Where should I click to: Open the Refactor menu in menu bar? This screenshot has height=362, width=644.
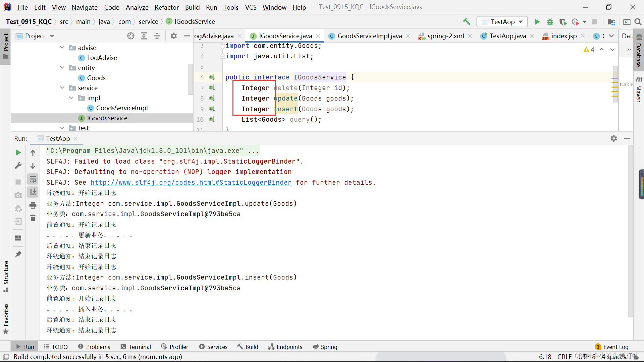coord(167,7)
